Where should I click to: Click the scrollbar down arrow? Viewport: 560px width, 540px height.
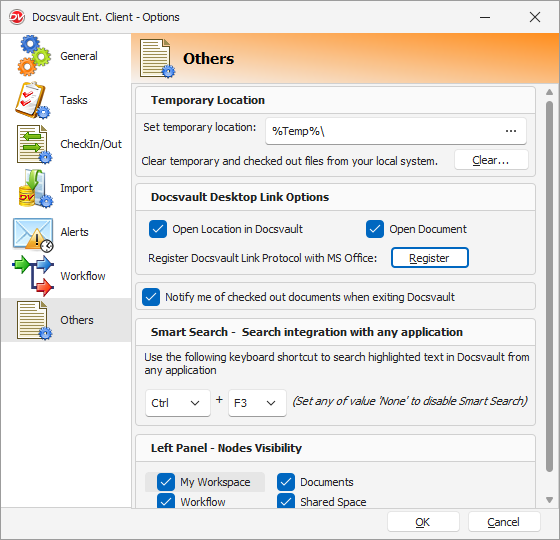pos(550,500)
